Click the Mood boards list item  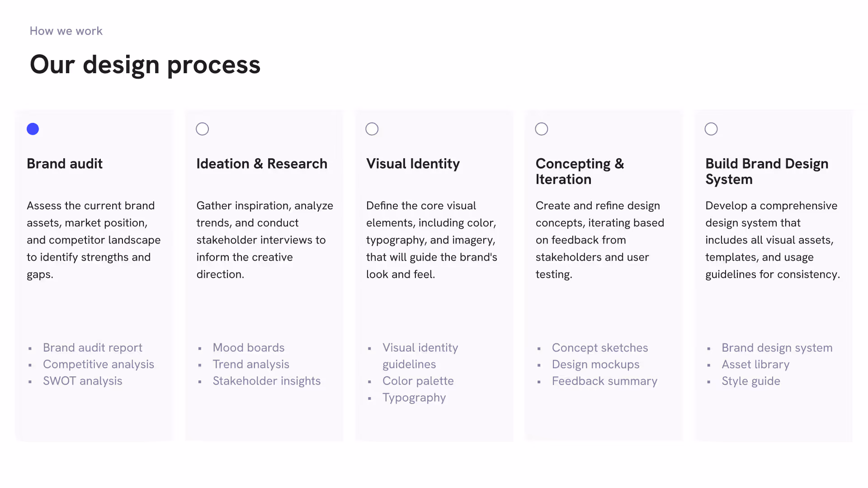click(249, 347)
